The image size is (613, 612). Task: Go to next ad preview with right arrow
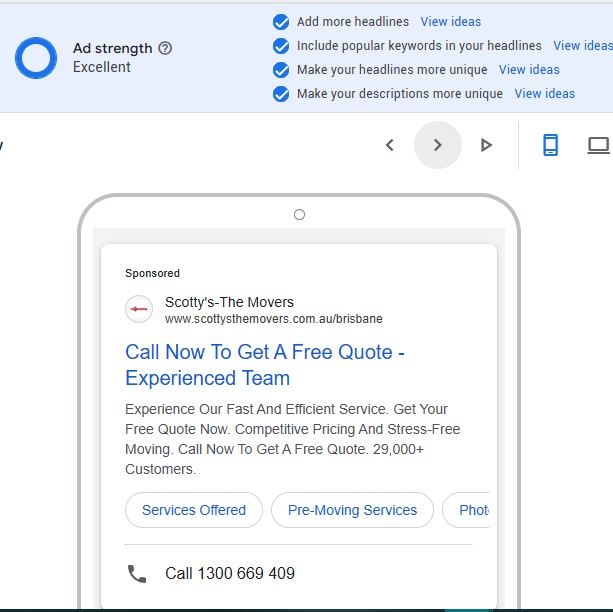click(438, 145)
